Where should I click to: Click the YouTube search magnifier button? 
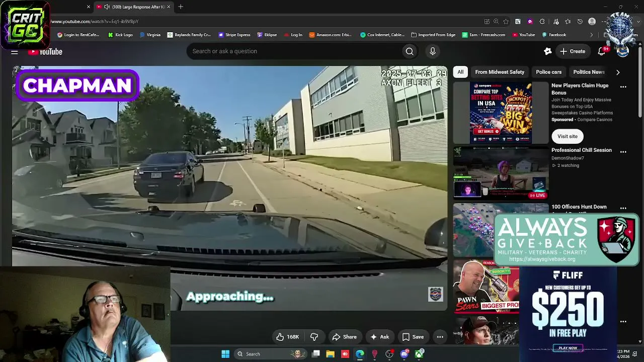pos(410,51)
